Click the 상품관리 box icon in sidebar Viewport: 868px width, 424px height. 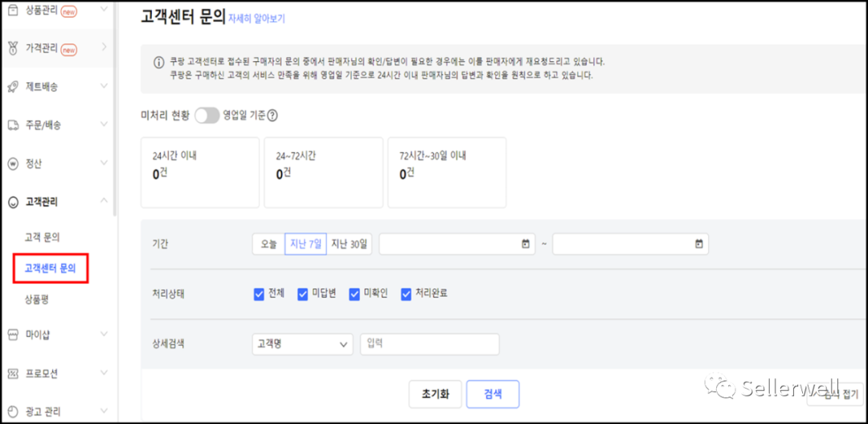pyautogui.click(x=13, y=10)
